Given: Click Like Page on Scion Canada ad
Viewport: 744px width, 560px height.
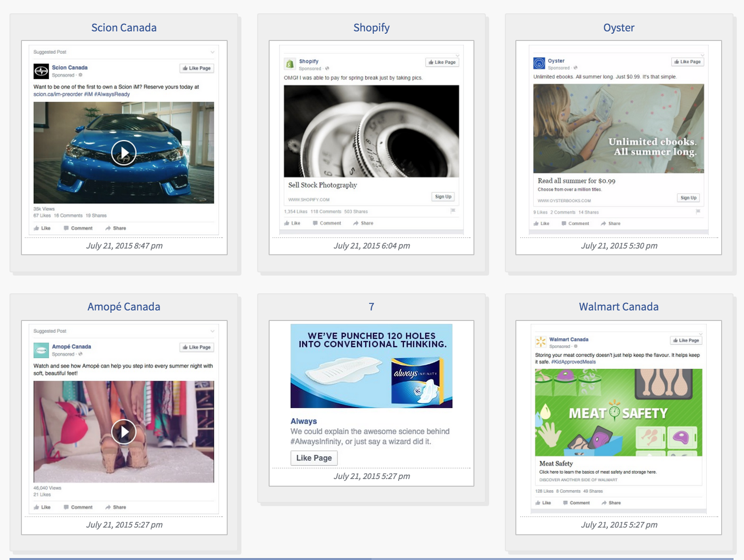Looking at the screenshot, I should (197, 68).
